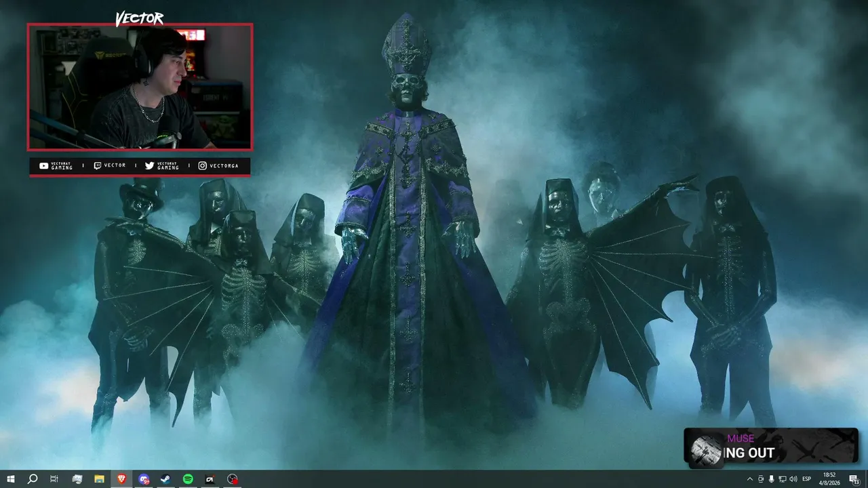Image resolution: width=868 pixels, height=488 pixels.
Task: Open the network status tray icon
Action: 782,479
